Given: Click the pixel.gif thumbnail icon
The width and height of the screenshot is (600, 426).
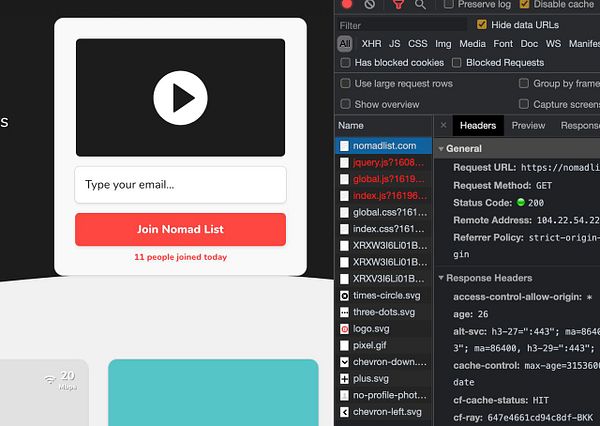Looking at the screenshot, I should [344, 345].
